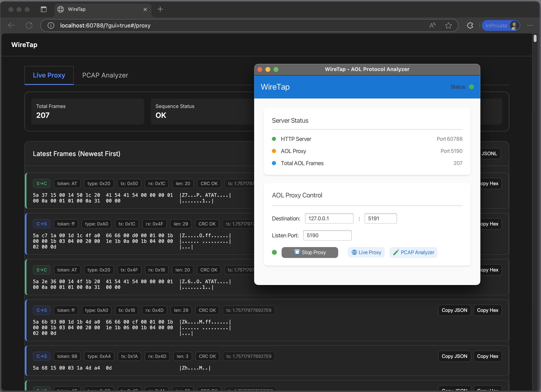Click the Live Proxy globe link
Screen dimensions: 541x392
(366, 252)
